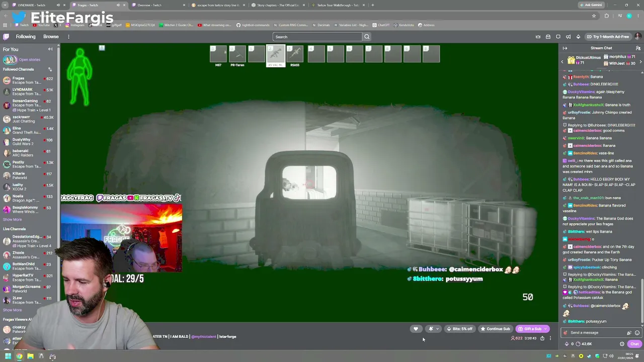The height and width of the screenshot is (362, 644).
Task: Click the stream chat scrollbar
Action: [642, 302]
